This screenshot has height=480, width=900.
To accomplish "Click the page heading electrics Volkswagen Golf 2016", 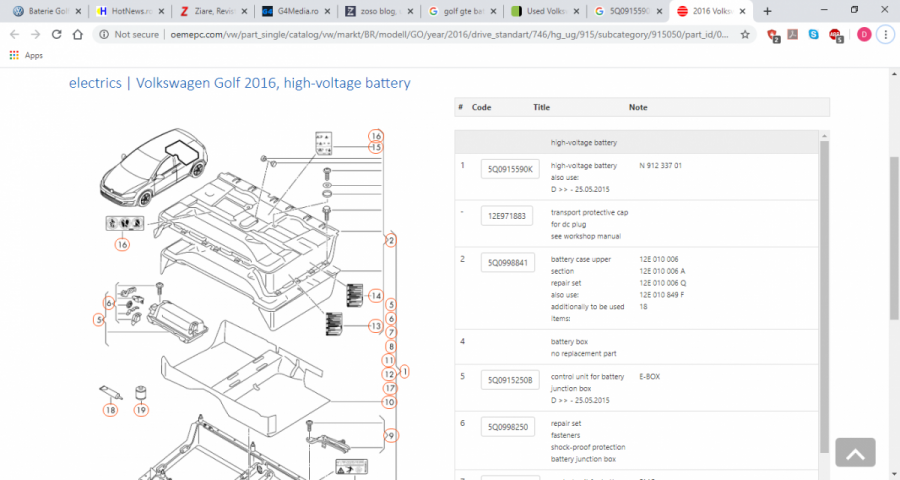I will tap(239, 83).
